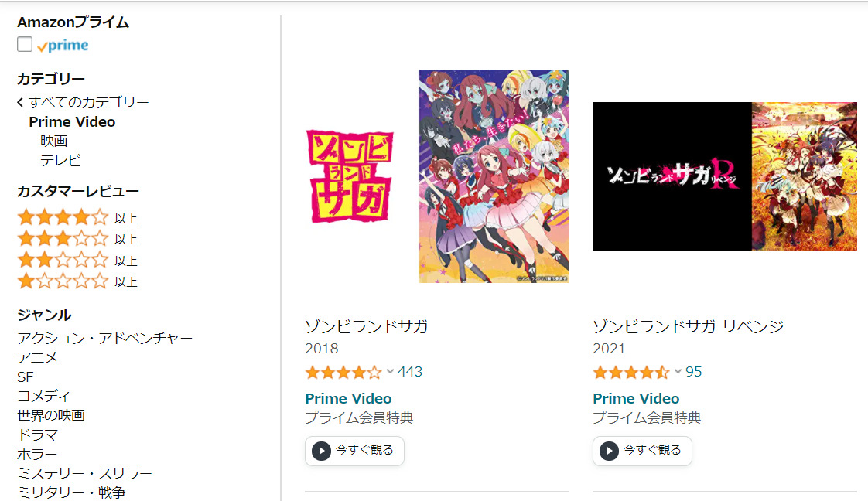Filter by three stars and up
Viewport: 868px width, 501px height.
point(77,239)
